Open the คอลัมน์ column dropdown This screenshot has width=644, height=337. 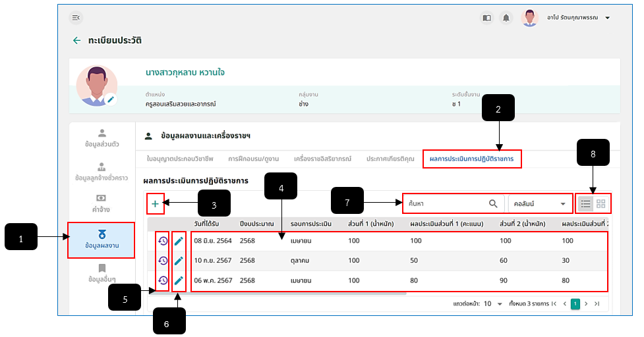pos(540,204)
